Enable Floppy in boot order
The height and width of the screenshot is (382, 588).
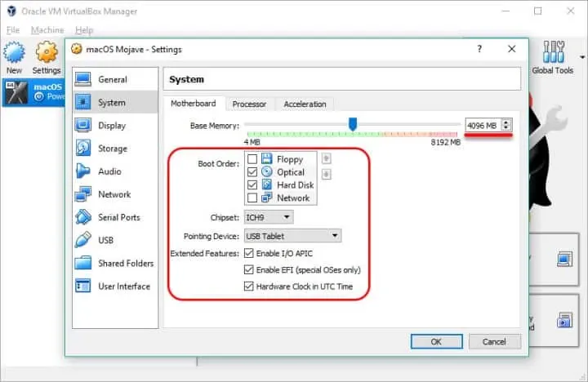(252, 159)
